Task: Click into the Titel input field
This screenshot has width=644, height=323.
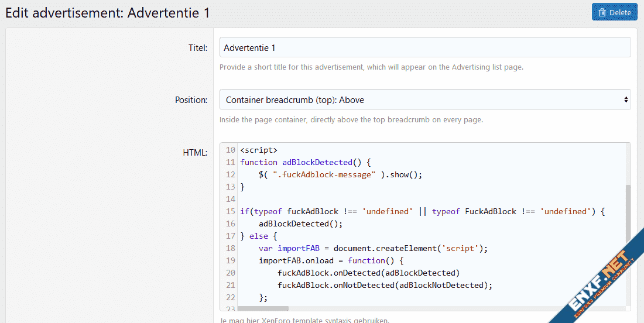Action: point(424,47)
